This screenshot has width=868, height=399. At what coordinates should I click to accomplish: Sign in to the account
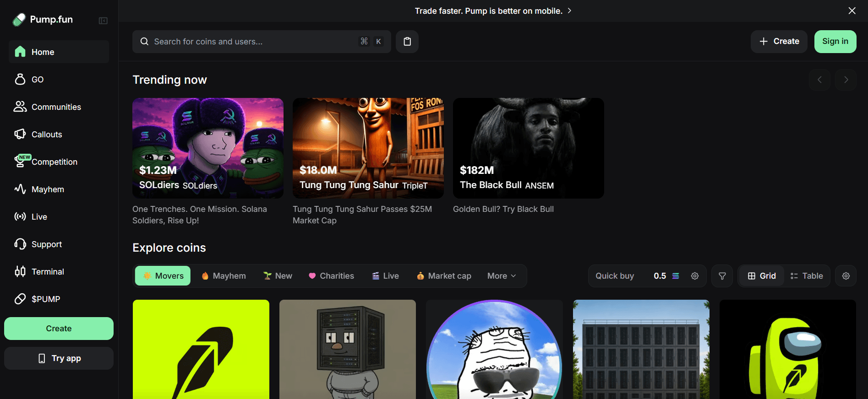(835, 42)
